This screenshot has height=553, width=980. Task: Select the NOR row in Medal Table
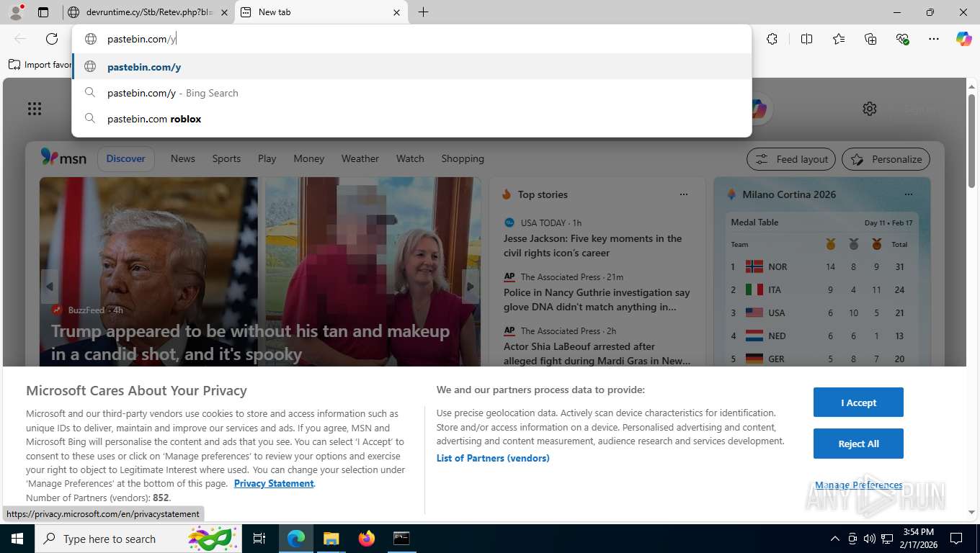pyautogui.click(x=821, y=266)
